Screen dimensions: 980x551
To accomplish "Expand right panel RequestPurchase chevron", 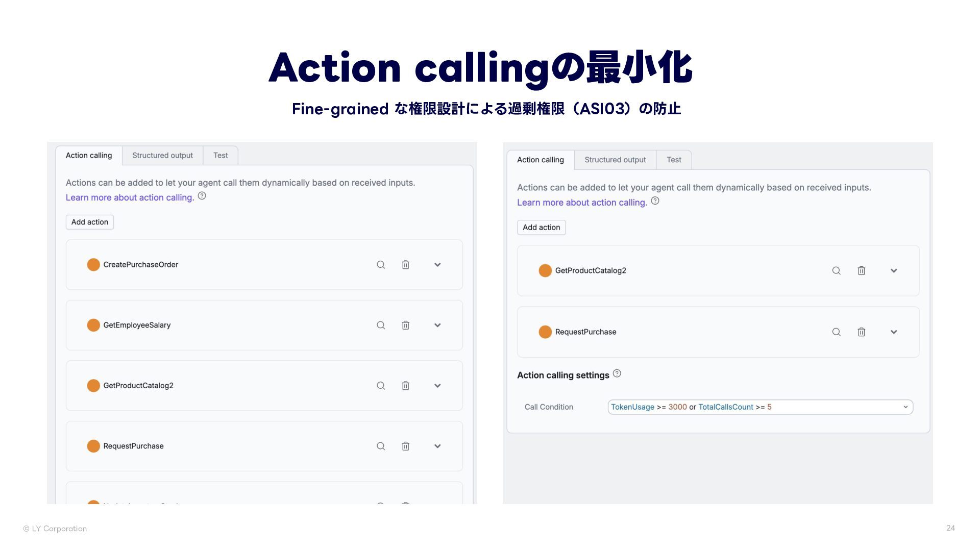I will [x=894, y=332].
